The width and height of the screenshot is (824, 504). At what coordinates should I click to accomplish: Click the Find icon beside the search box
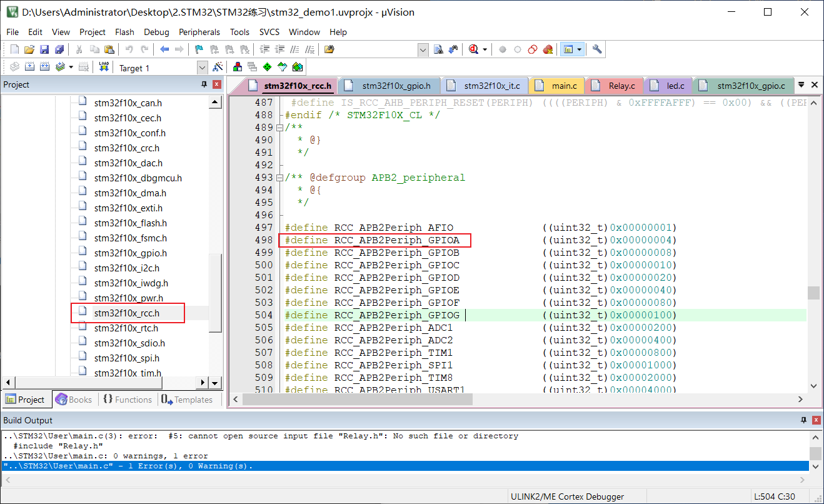[438, 49]
